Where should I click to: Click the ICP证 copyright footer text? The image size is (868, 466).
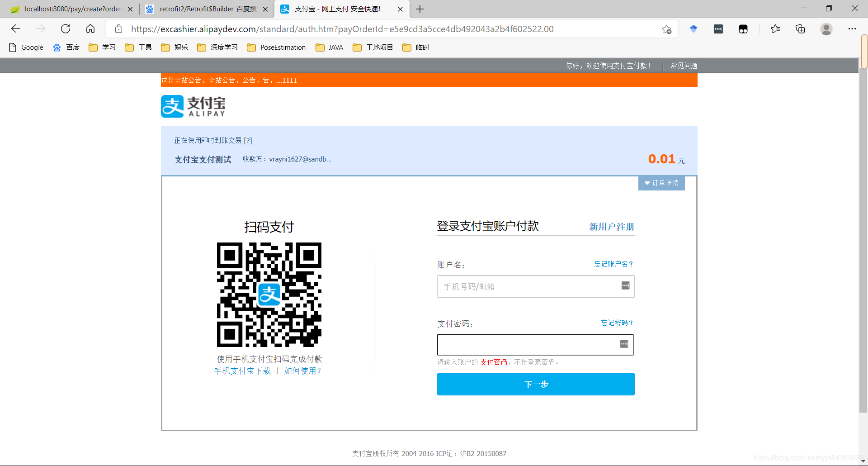[429, 453]
